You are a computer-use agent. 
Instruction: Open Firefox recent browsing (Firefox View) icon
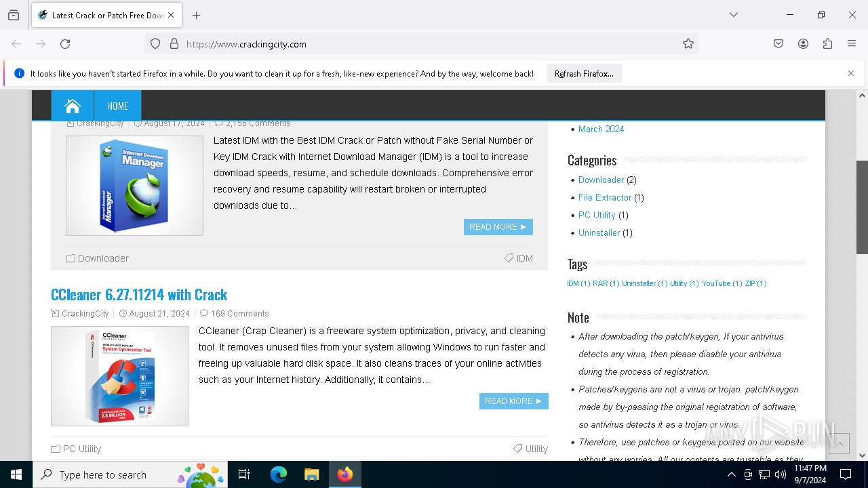(x=14, y=15)
